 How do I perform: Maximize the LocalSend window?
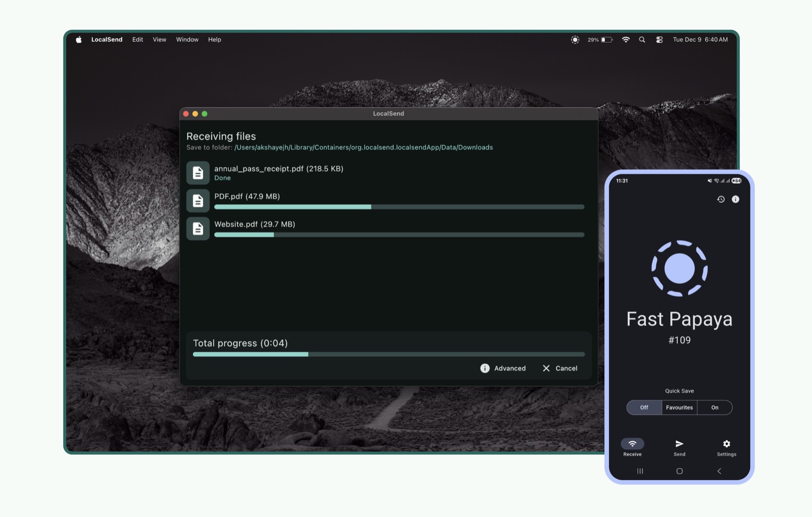[x=205, y=114]
